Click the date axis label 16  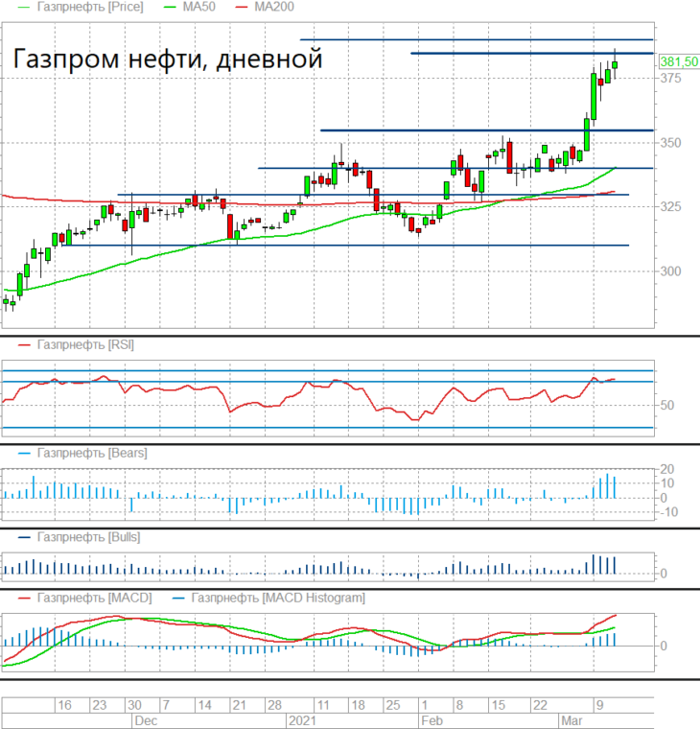coord(64,705)
